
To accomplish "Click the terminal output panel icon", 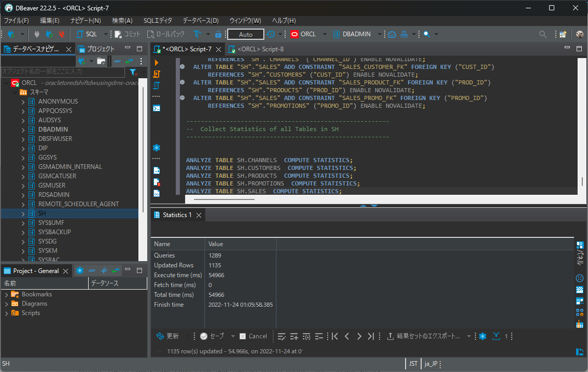I will [157, 108].
